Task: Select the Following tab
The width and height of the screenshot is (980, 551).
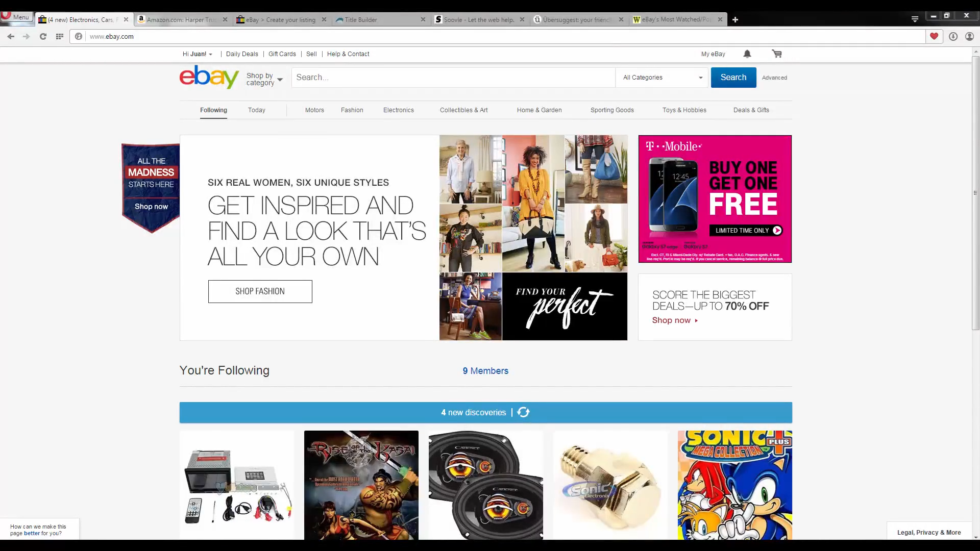Action: pyautogui.click(x=213, y=110)
